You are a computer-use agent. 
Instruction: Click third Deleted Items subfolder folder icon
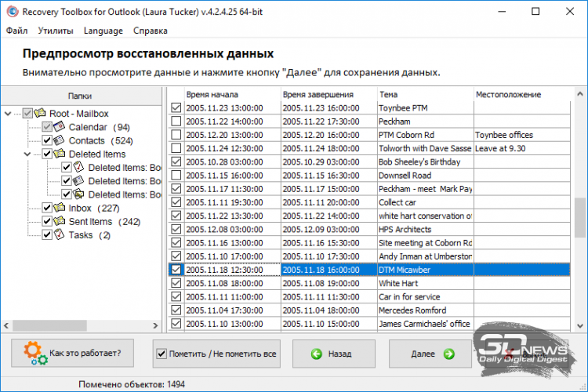(x=78, y=194)
